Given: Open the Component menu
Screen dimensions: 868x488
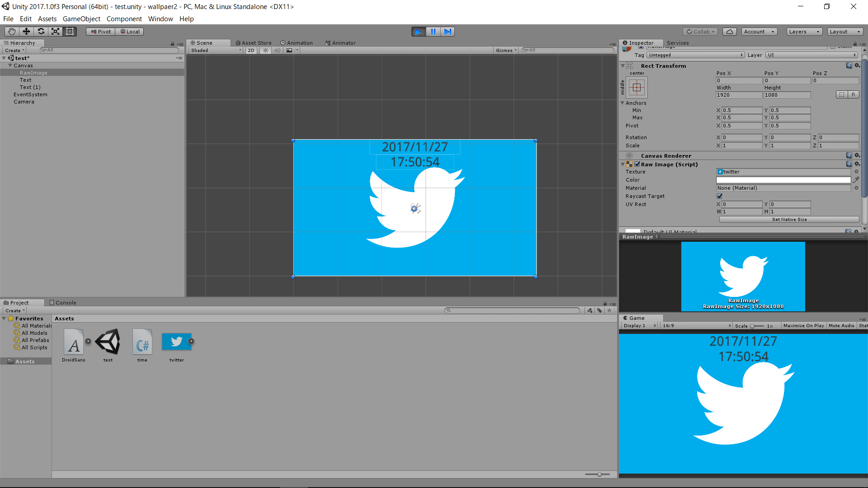Looking at the screenshot, I should (124, 19).
